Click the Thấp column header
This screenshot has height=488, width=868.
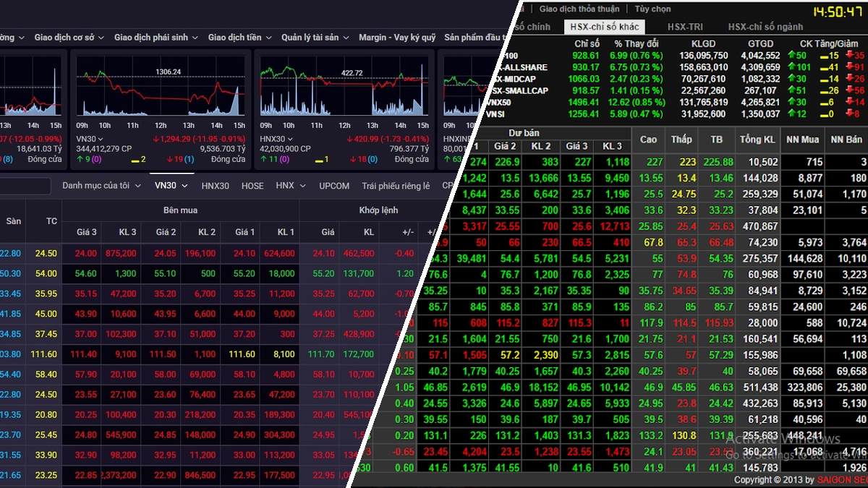tap(681, 140)
